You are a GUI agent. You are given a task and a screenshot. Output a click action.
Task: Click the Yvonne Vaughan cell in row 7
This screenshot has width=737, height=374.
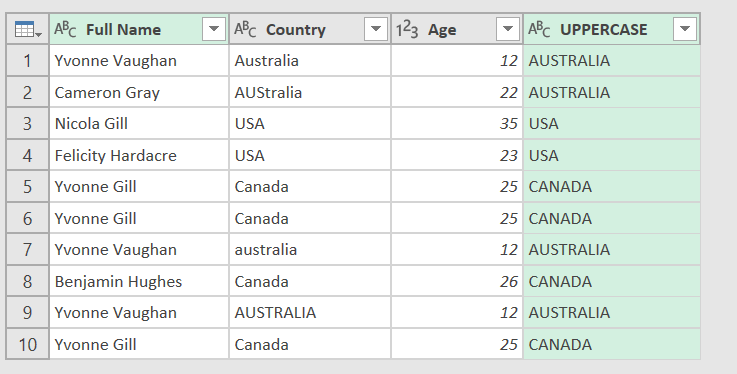coord(139,249)
